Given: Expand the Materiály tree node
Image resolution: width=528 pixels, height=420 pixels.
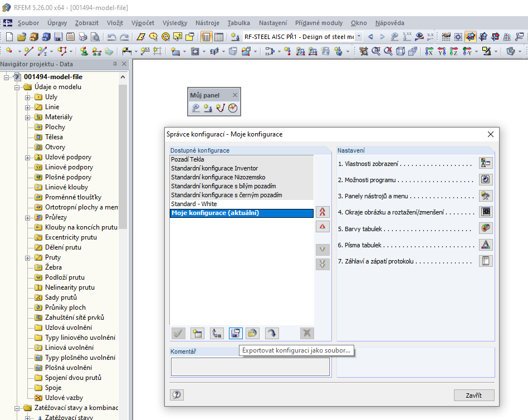Looking at the screenshot, I should click(x=28, y=118).
